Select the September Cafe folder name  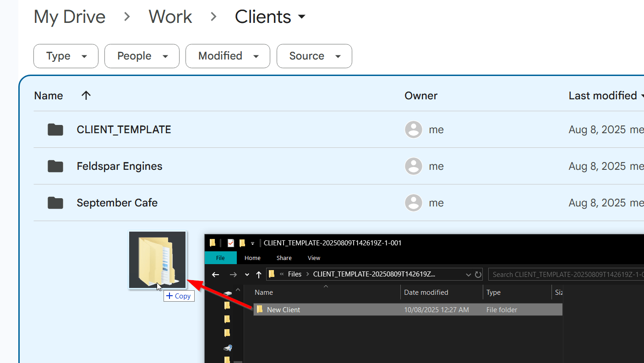pyautogui.click(x=117, y=203)
